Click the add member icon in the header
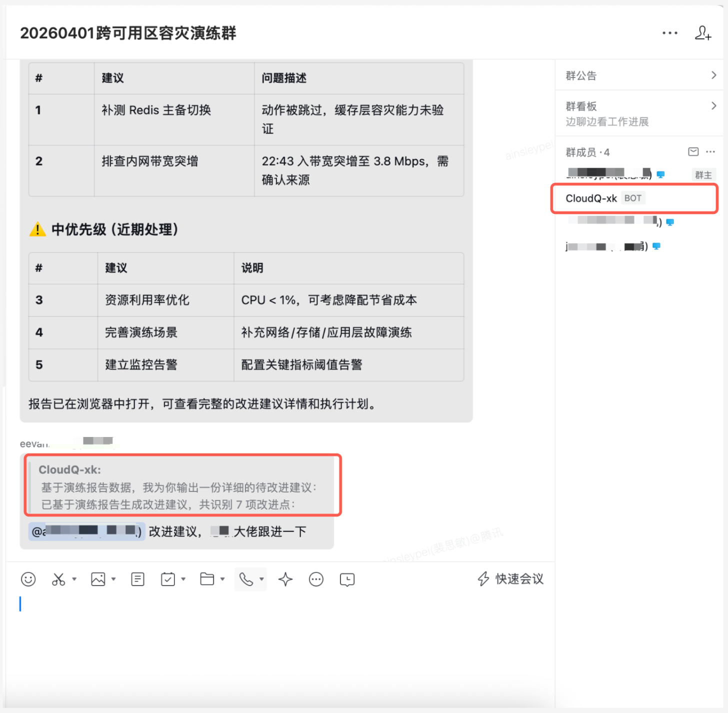 pyautogui.click(x=703, y=33)
